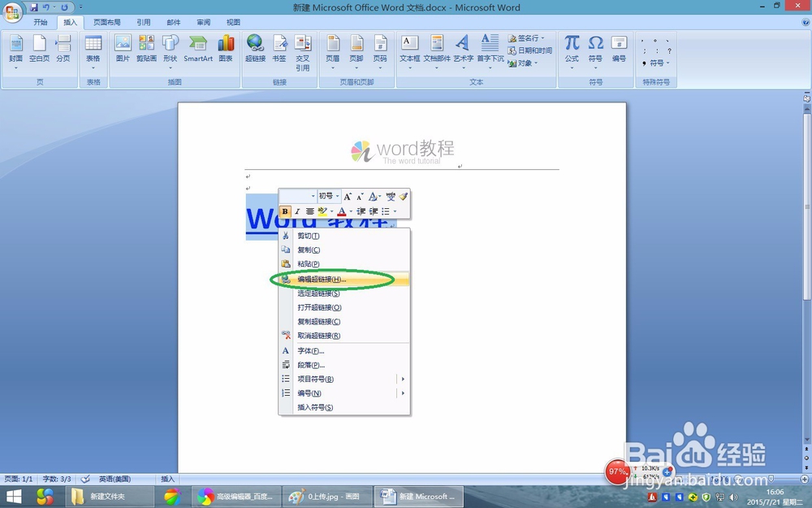This screenshot has width=812, height=508.
Task: Click Format Painter in the mini toolbar
Action: (x=404, y=197)
